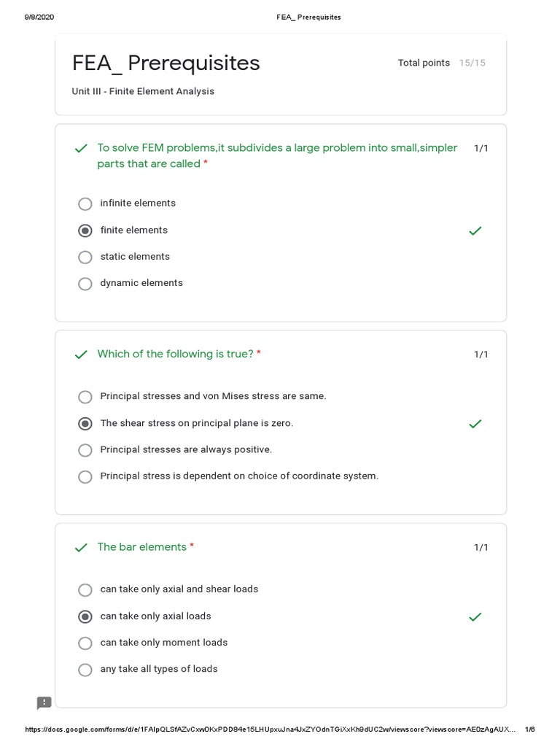
Task: Click checkmark icon before 'Which of the following'
Action: (x=81, y=355)
